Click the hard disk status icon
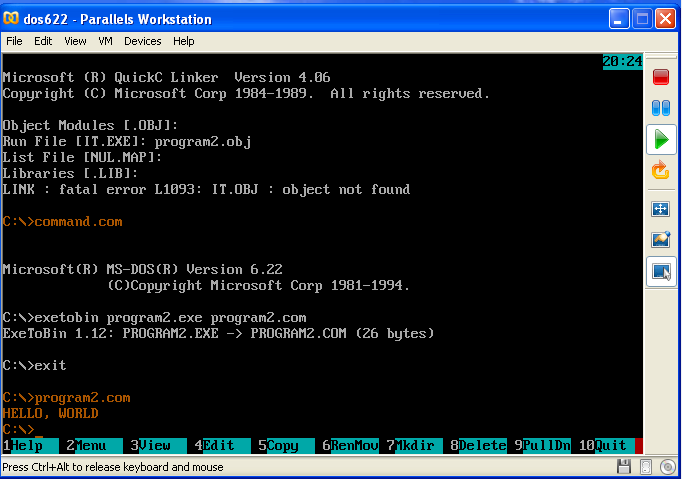The height and width of the screenshot is (479, 682). (x=646, y=467)
